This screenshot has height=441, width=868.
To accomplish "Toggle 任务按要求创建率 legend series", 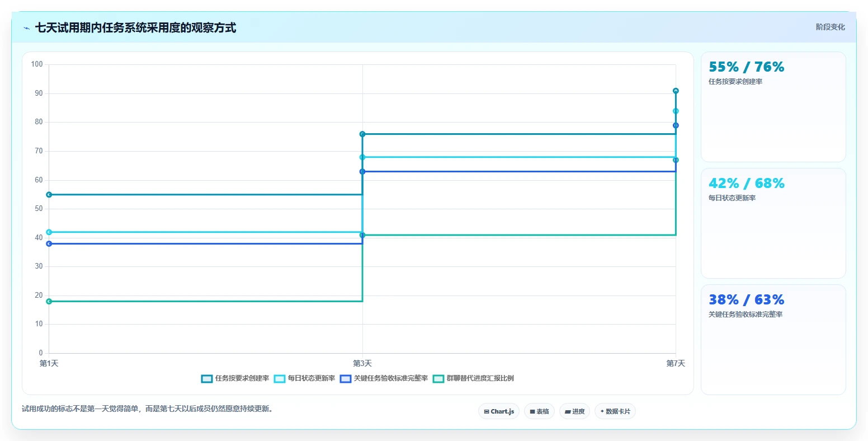I will 235,378.
